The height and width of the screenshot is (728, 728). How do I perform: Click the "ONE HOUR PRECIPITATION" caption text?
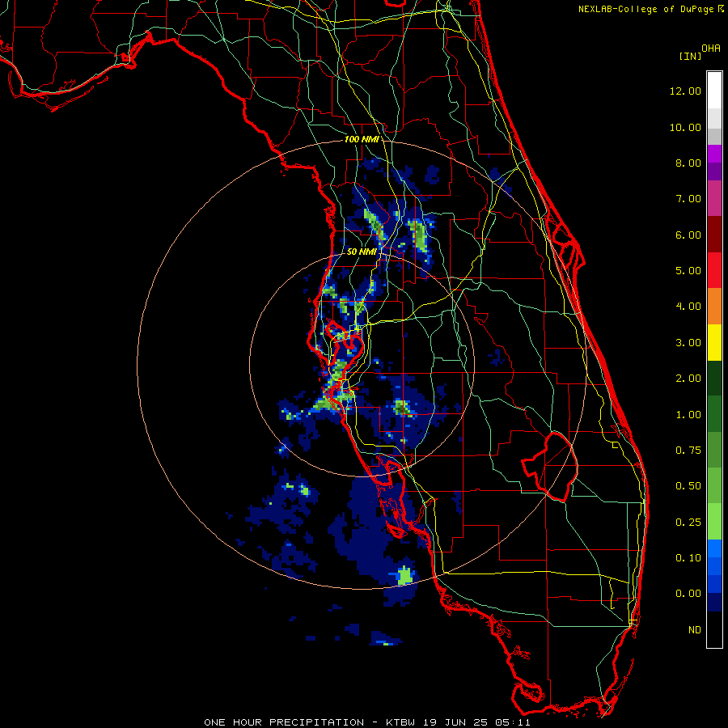coord(284,722)
